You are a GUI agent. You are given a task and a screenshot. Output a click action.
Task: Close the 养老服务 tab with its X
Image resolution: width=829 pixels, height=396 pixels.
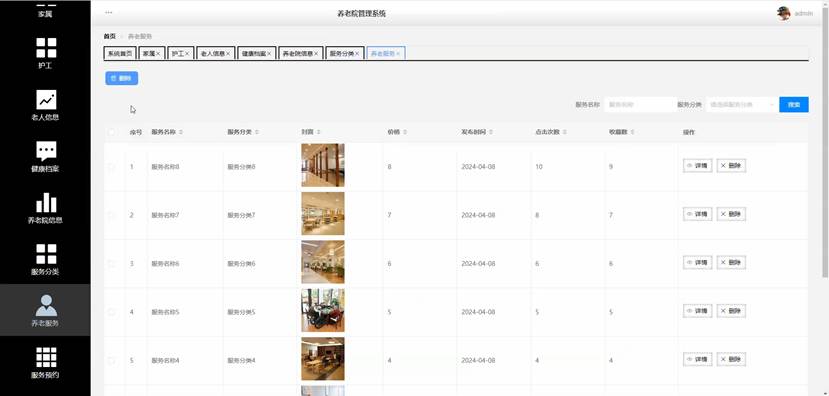[398, 54]
